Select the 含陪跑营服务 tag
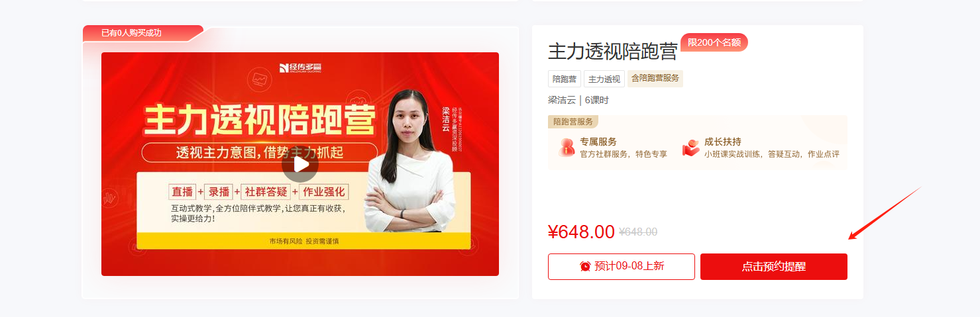This screenshot has width=980, height=317. click(x=655, y=79)
